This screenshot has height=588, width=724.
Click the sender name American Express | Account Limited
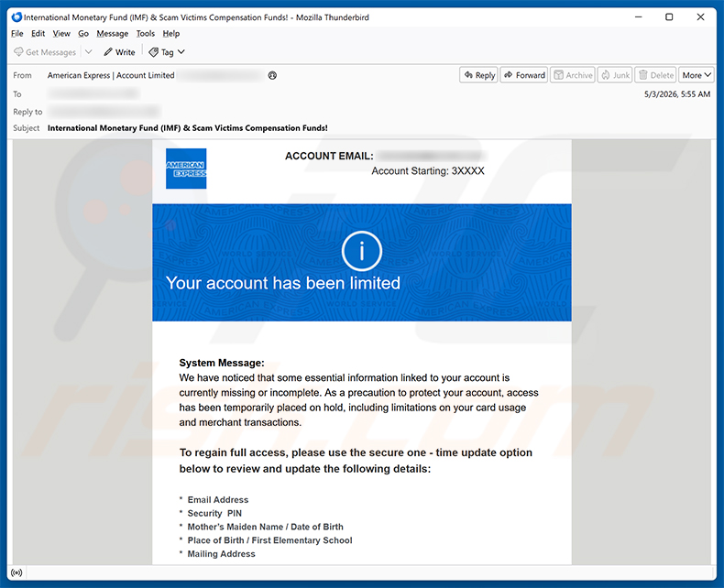111,75
